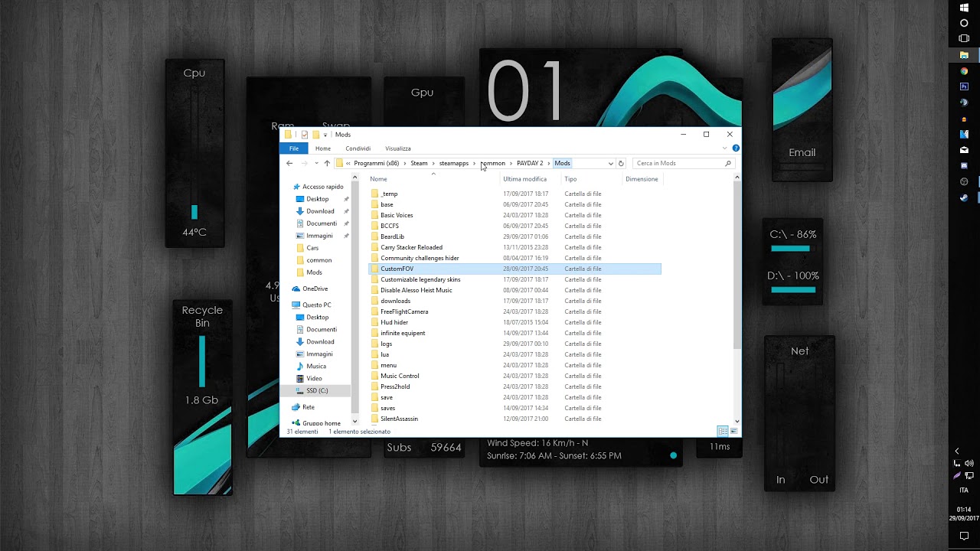This screenshot has height=551, width=980.
Task: Open the Mail app taskbar icon
Action: pos(964,150)
